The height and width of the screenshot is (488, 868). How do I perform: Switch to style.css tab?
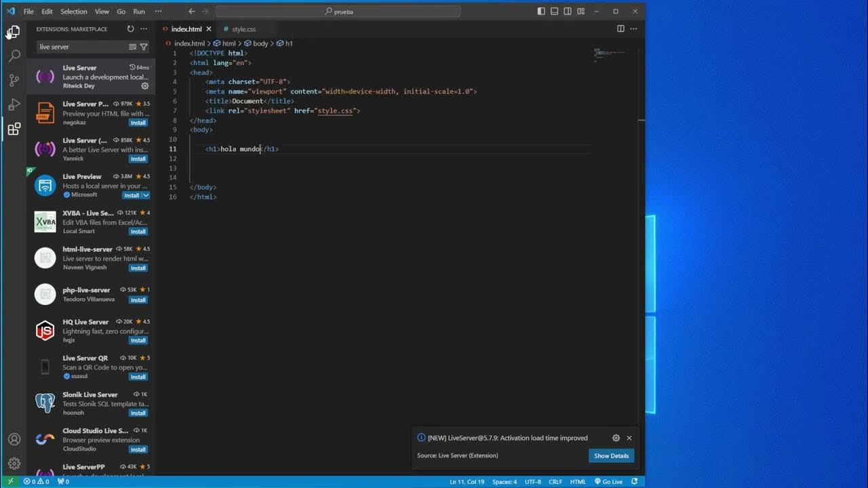[x=243, y=29]
